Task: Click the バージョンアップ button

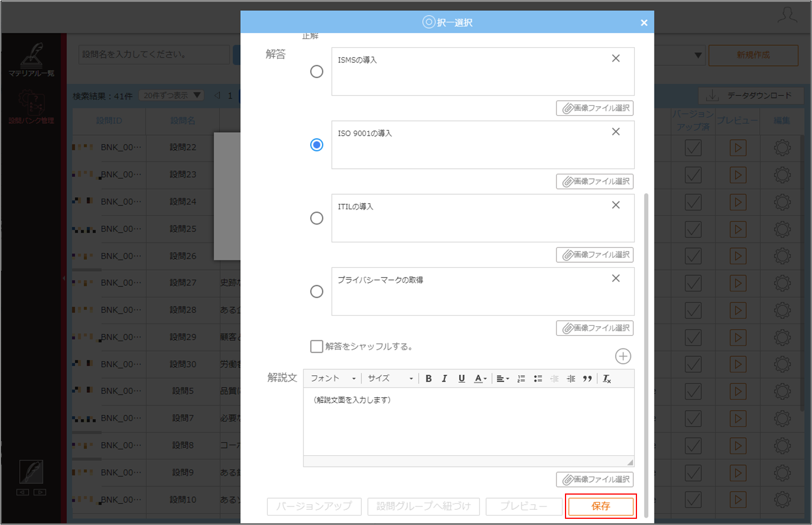Action: [x=314, y=506]
